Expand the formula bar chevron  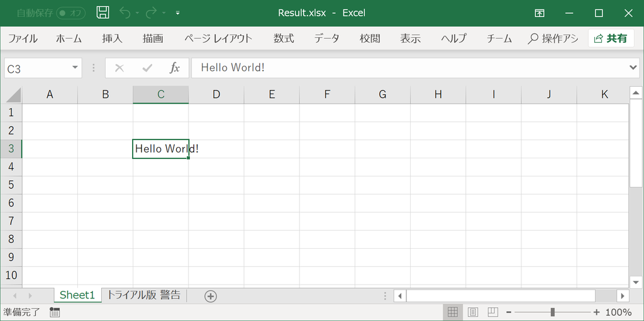[634, 68]
